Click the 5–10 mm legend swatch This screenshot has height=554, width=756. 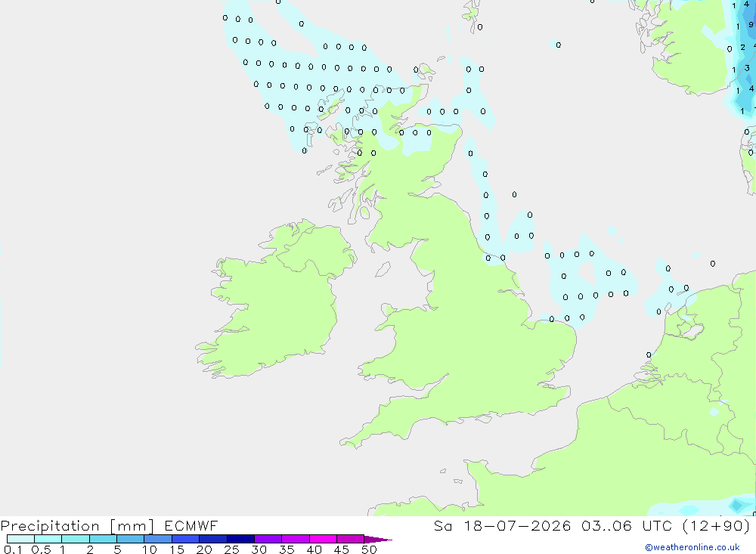130,539
